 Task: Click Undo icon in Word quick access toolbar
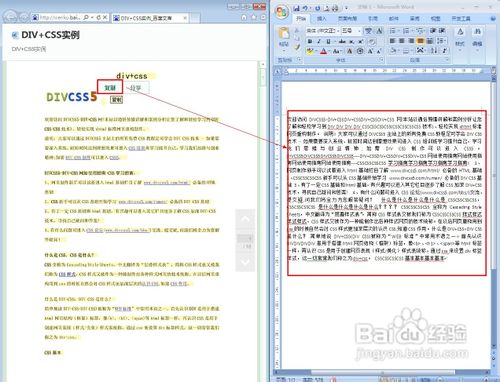tap(305, 8)
